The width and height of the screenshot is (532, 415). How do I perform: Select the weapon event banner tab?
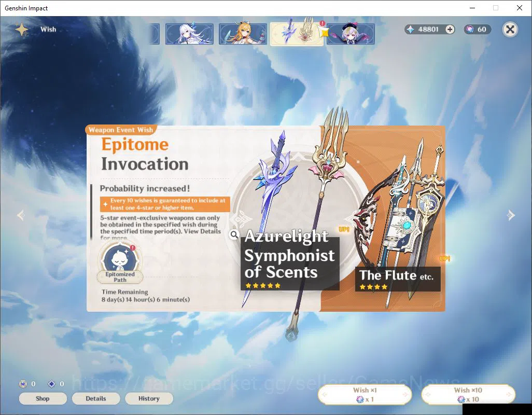297,34
